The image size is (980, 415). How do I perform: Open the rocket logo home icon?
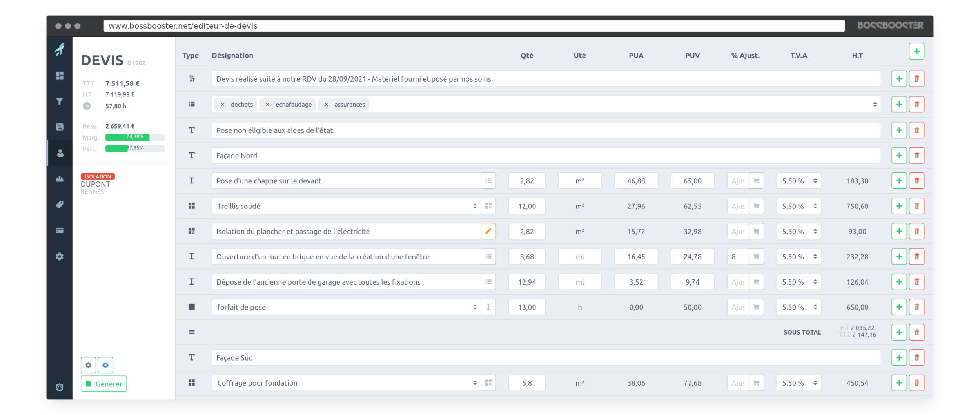pyautogui.click(x=60, y=50)
